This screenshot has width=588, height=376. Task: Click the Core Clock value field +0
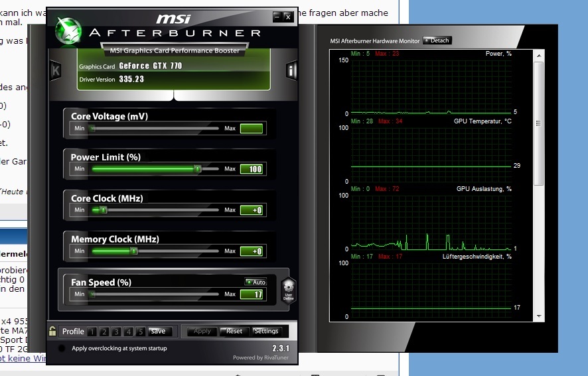tap(252, 210)
